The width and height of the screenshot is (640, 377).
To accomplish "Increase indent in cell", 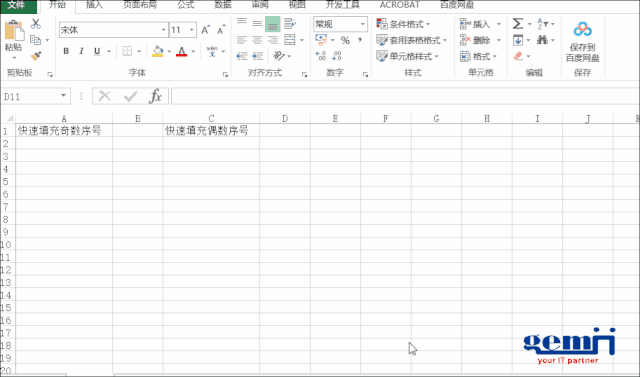I will 257,56.
